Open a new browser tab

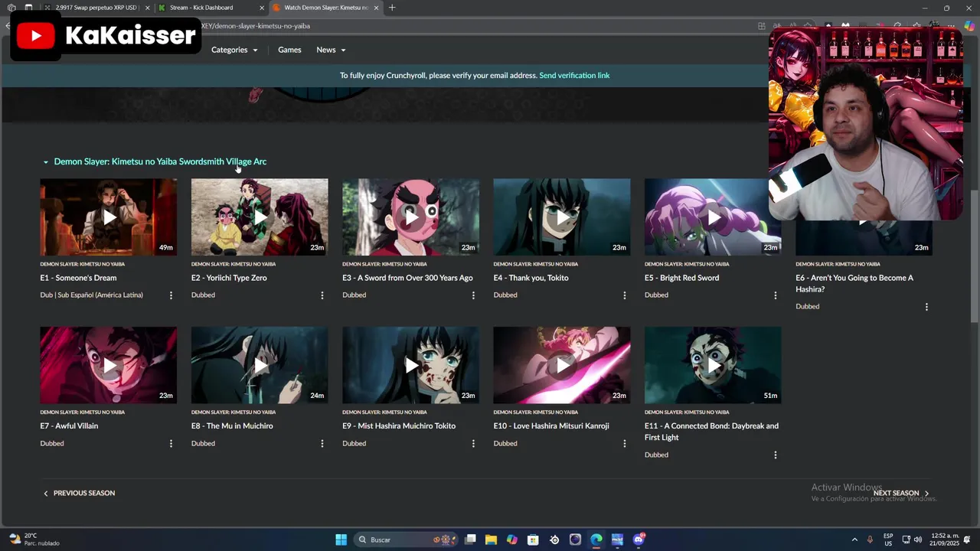click(x=392, y=8)
